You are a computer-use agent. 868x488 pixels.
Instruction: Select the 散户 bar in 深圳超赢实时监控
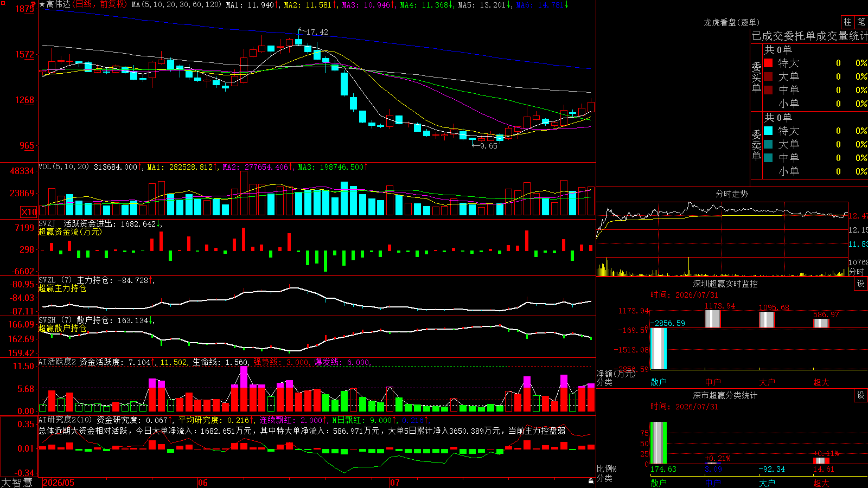click(x=659, y=349)
